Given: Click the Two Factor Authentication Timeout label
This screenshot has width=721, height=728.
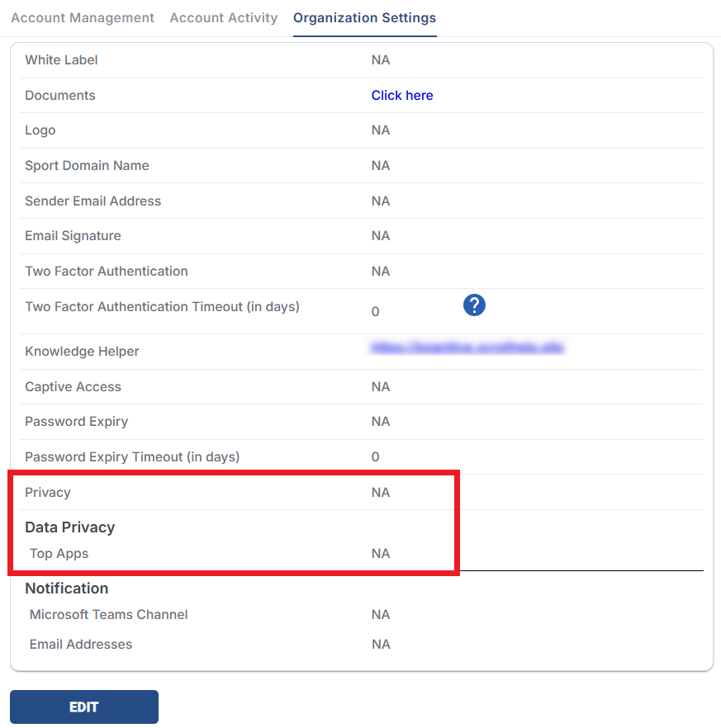Looking at the screenshot, I should point(162,306).
